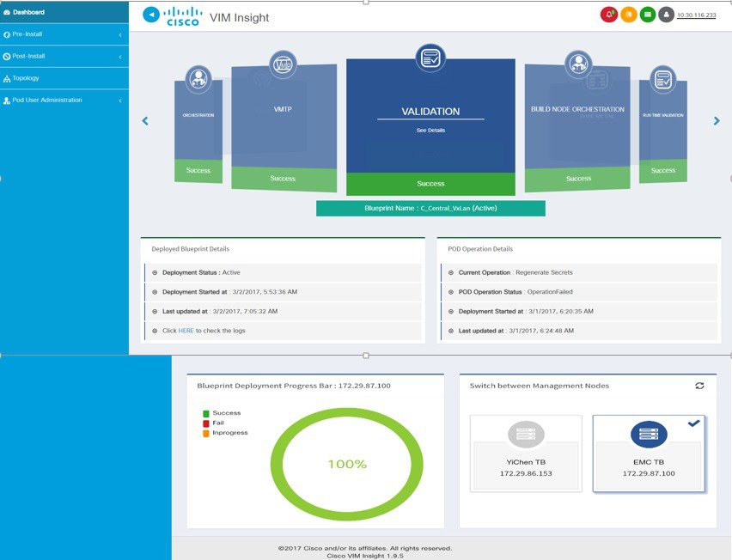
Task: Expand the Post-Install menu chevron
Action: [x=120, y=57]
